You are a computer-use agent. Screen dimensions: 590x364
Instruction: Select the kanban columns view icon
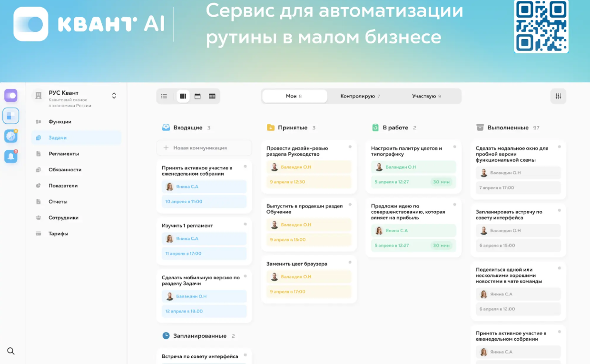coord(183,96)
